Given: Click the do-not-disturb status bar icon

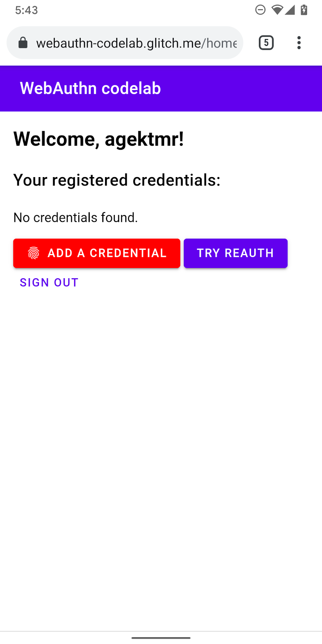Looking at the screenshot, I should [x=260, y=10].
